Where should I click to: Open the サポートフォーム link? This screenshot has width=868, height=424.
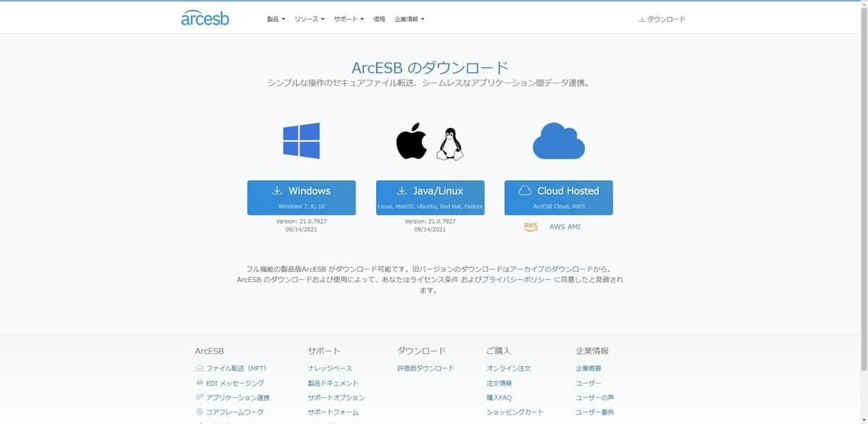[x=333, y=412]
